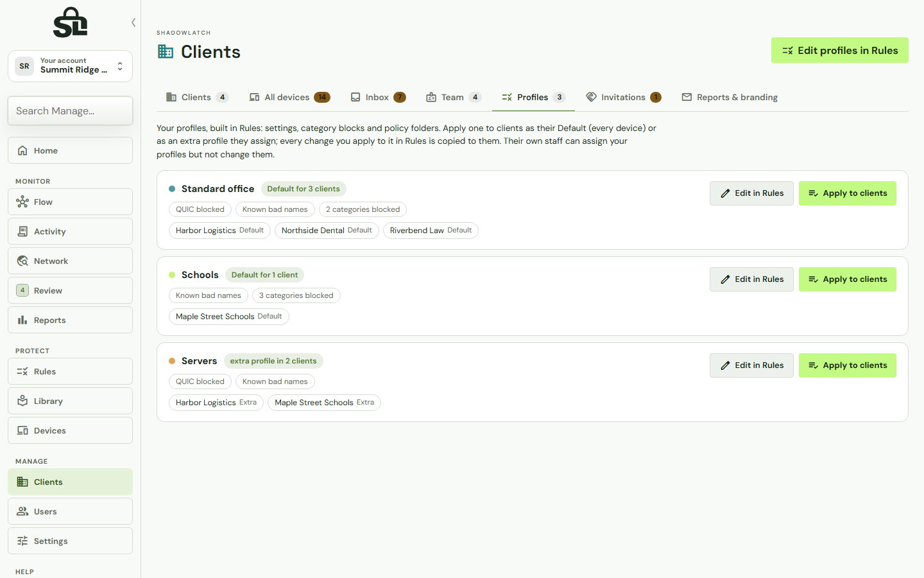Open the Reports & branding tab
The image size is (924, 578).
click(x=730, y=97)
